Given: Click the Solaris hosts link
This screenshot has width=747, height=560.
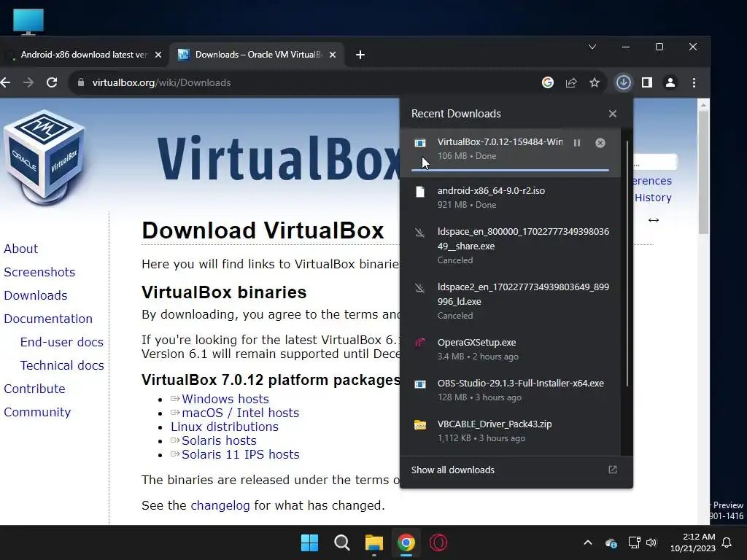Looking at the screenshot, I should click(x=219, y=440).
